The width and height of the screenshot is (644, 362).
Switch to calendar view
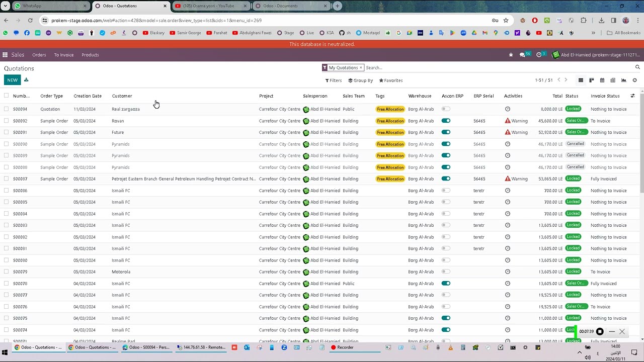pos(602,80)
